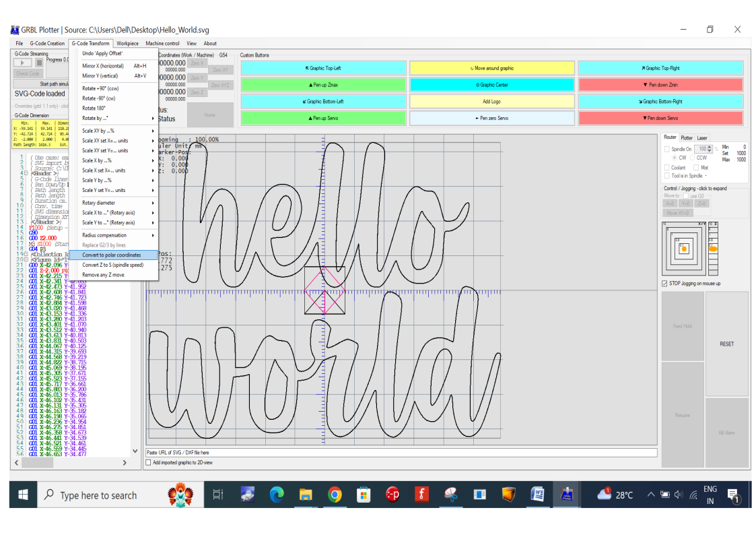Increase spindle percent with stepper arrow

pos(710,148)
